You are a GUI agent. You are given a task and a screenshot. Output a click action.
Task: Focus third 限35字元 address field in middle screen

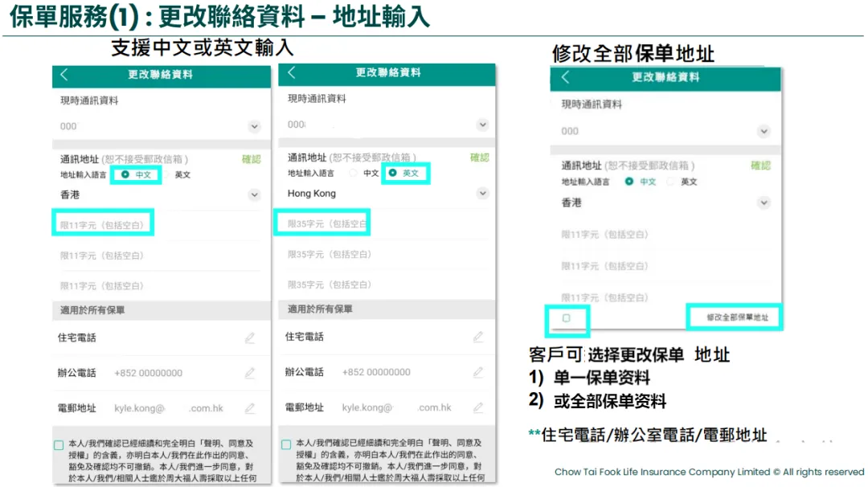pos(387,284)
